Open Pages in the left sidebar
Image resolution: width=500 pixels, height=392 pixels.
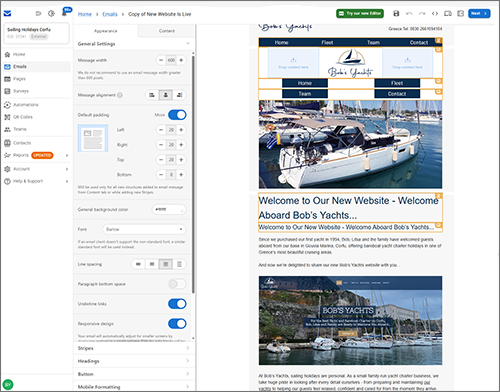point(37,79)
